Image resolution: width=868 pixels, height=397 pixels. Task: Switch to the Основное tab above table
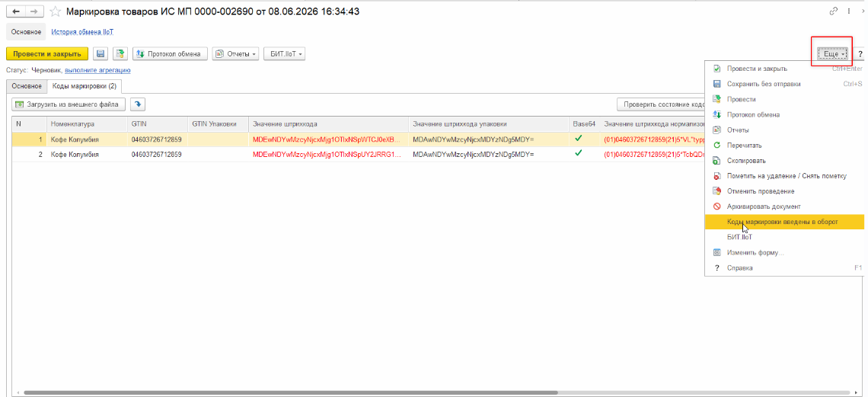[x=27, y=86]
